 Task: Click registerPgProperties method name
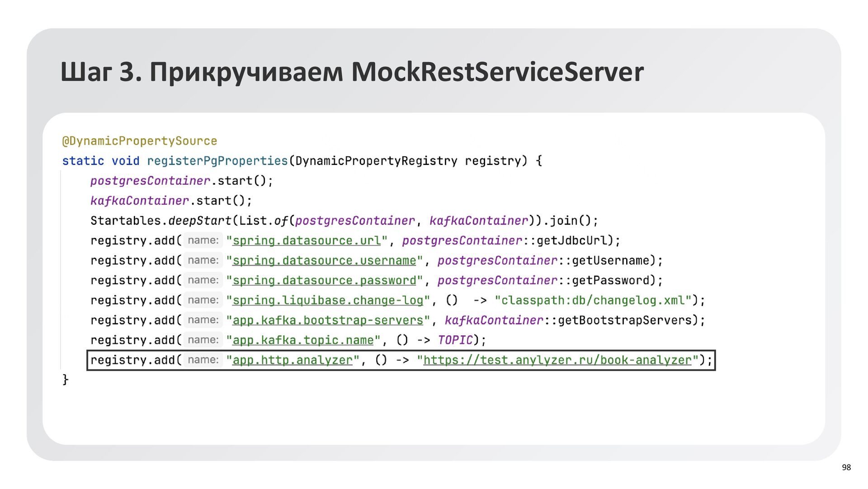(x=217, y=161)
